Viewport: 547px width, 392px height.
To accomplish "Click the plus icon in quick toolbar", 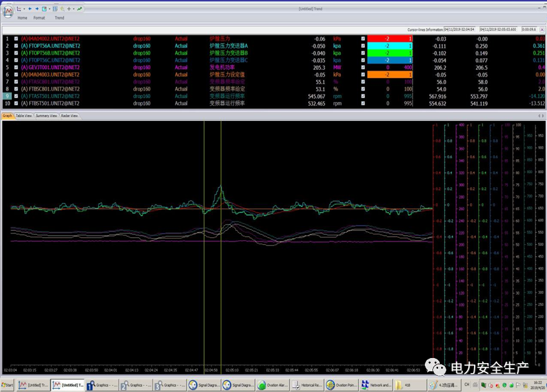I will pyautogui.click(x=68, y=9).
